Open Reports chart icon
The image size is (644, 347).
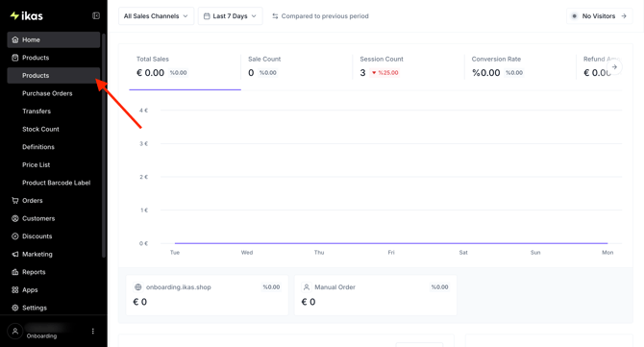point(15,272)
